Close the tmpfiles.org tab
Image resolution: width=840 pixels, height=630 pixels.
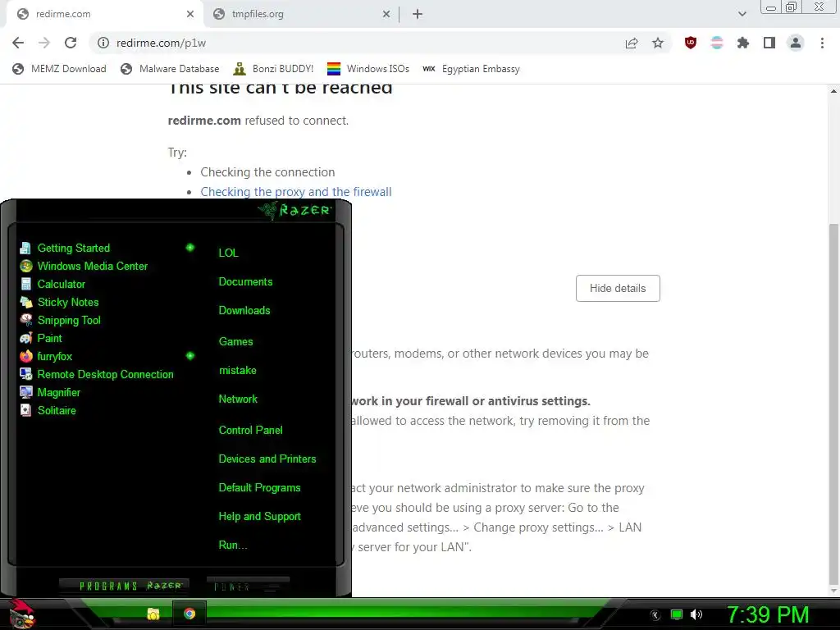click(x=386, y=14)
